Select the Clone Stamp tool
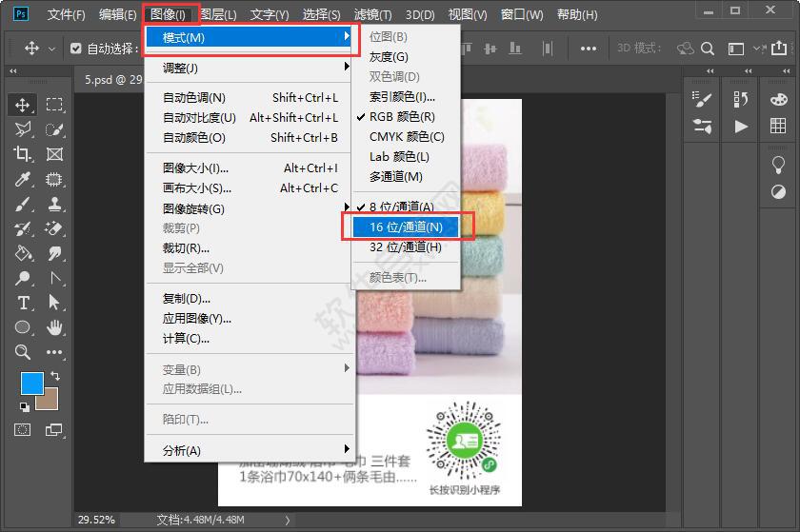 point(54,204)
